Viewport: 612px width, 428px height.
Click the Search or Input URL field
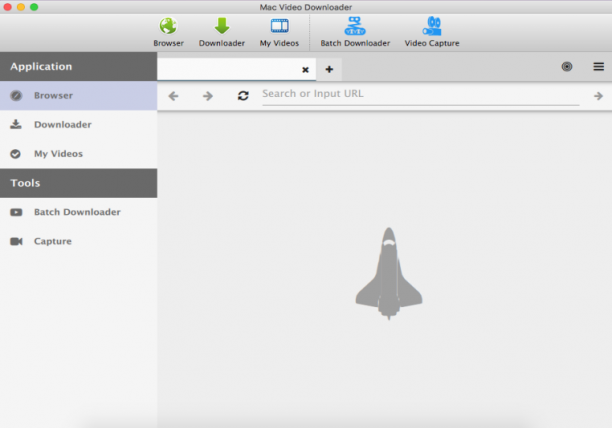pyautogui.click(x=420, y=94)
